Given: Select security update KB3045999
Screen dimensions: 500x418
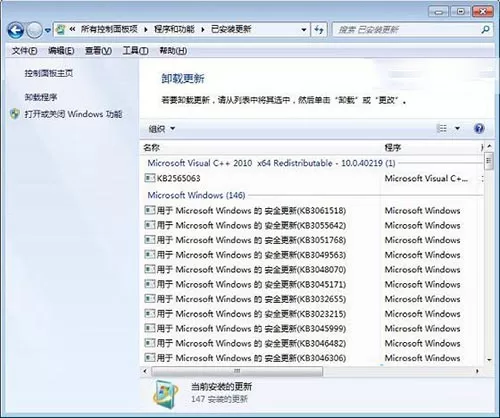Looking at the screenshot, I should tap(313, 329).
